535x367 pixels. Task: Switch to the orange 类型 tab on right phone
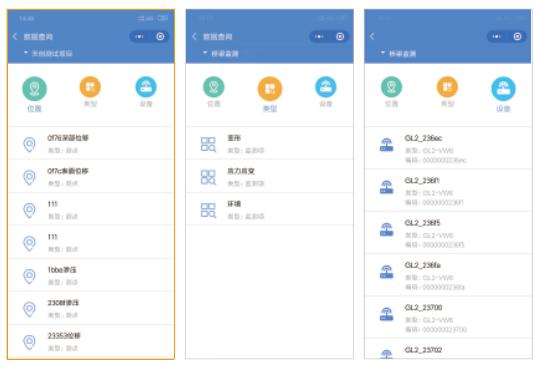tap(447, 91)
